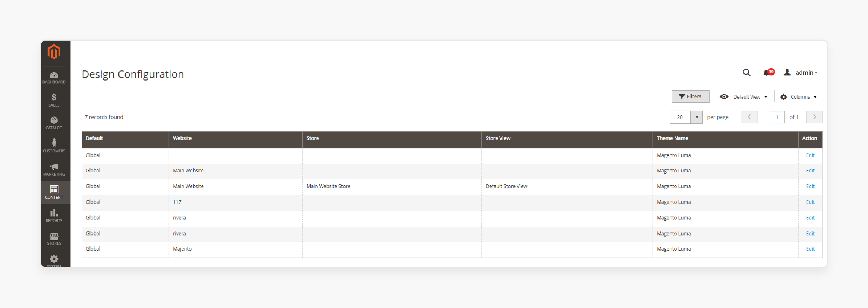Open the notifications bell with 39 badge
The width and height of the screenshot is (868, 308).
[x=768, y=72]
